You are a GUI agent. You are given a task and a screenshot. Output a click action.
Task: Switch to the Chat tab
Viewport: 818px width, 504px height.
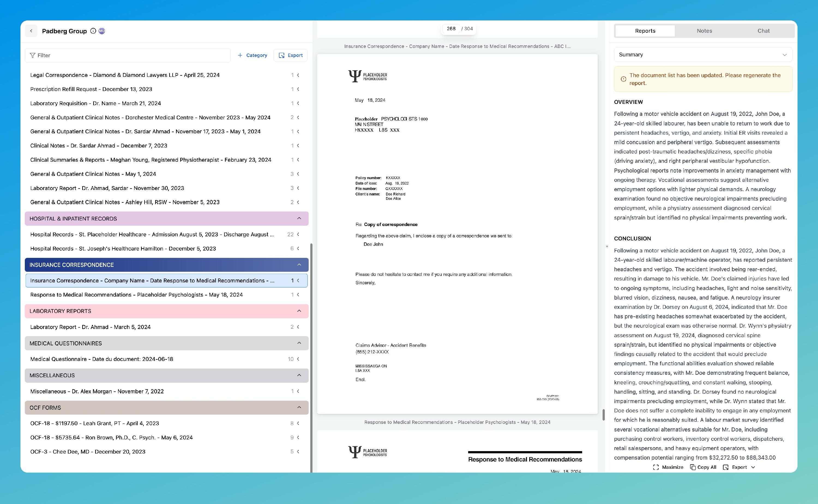(763, 31)
